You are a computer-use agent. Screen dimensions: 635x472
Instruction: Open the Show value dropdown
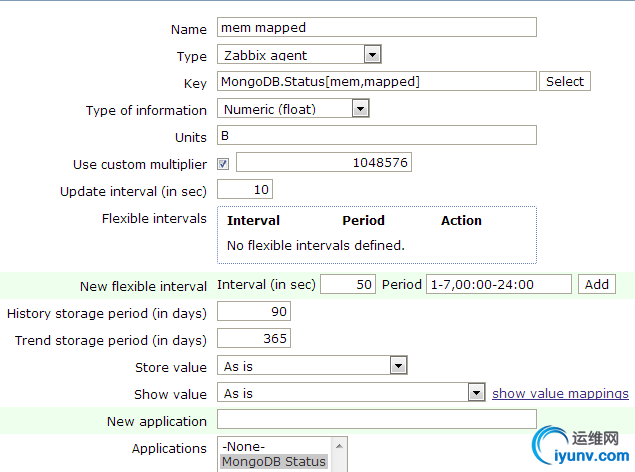[352, 393]
